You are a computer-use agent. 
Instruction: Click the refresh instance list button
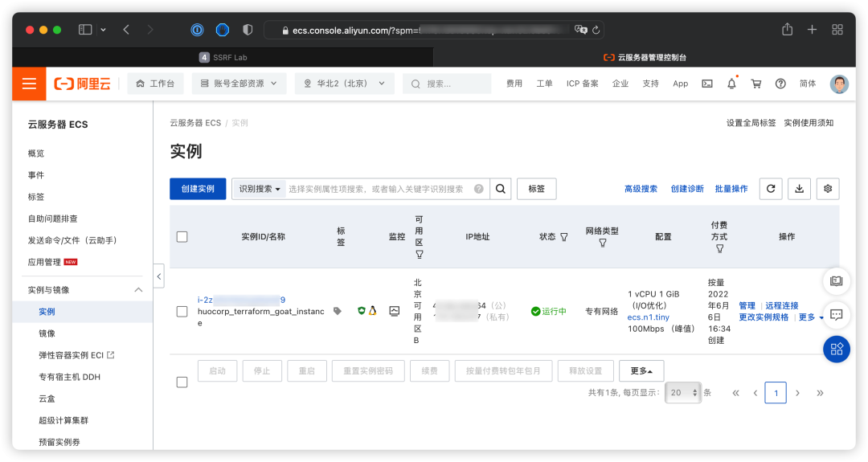(771, 189)
